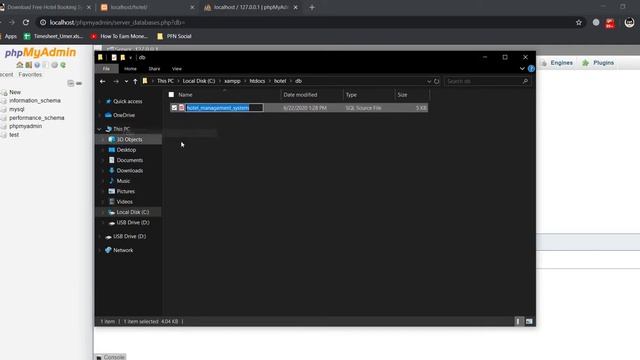Click the SQL file icon of hotel_management_system
Image resolution: width=640 pixels, height=360 pixels.
click(182, 108)
